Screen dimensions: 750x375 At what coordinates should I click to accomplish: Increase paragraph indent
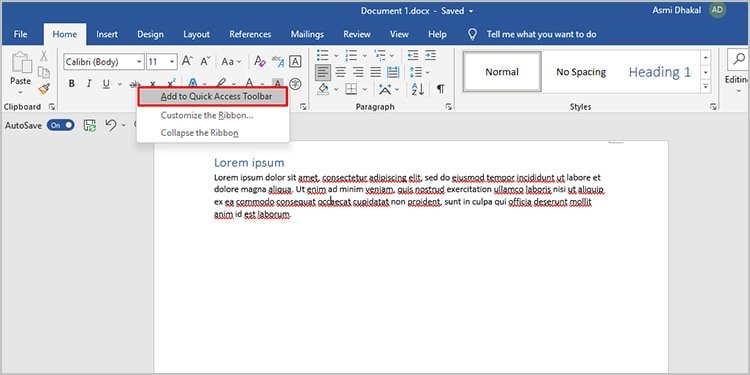click(430, 55)
